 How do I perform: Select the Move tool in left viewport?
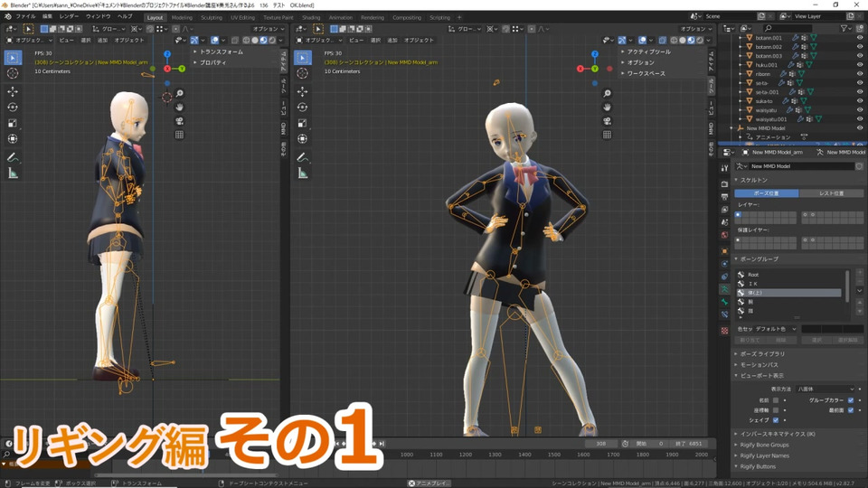pos(13,91)
